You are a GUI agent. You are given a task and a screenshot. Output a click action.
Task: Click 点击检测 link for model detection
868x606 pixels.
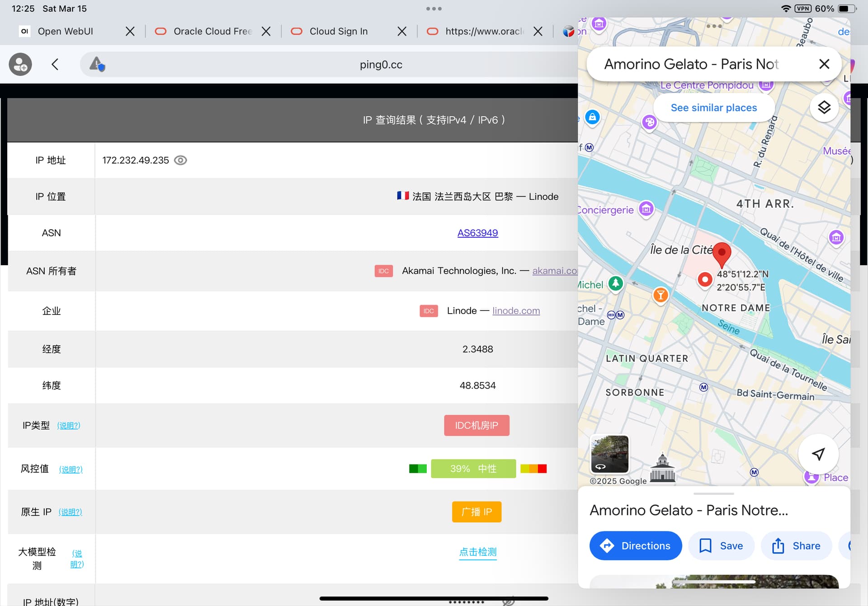pyautogui.click(x=478, y=552)
